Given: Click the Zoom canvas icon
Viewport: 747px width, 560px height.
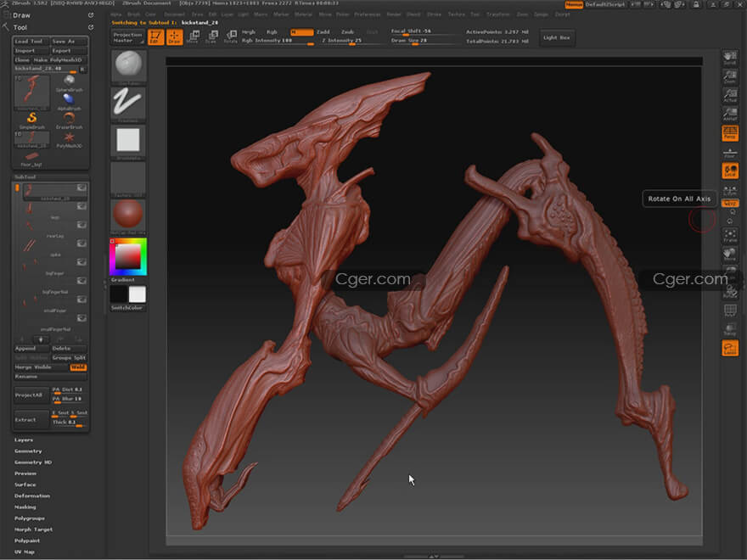Looking at the screenshot, I should [x=730, y=76].
